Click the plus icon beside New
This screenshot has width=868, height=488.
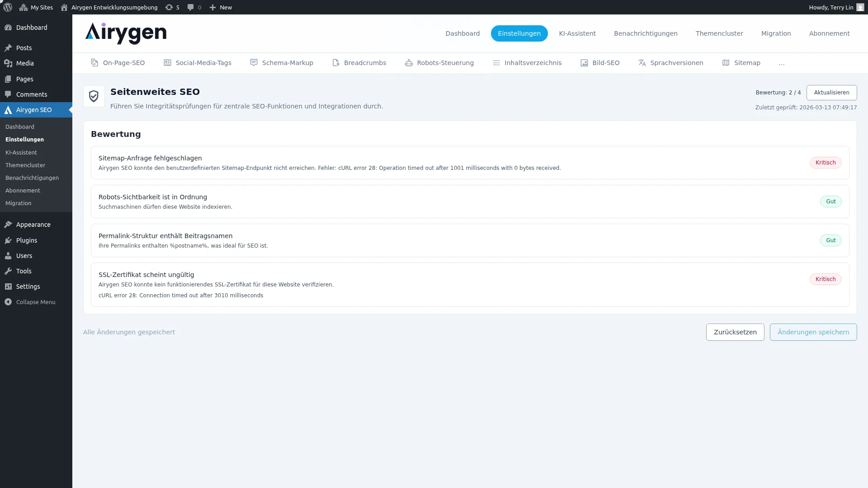tap(212, 7)
